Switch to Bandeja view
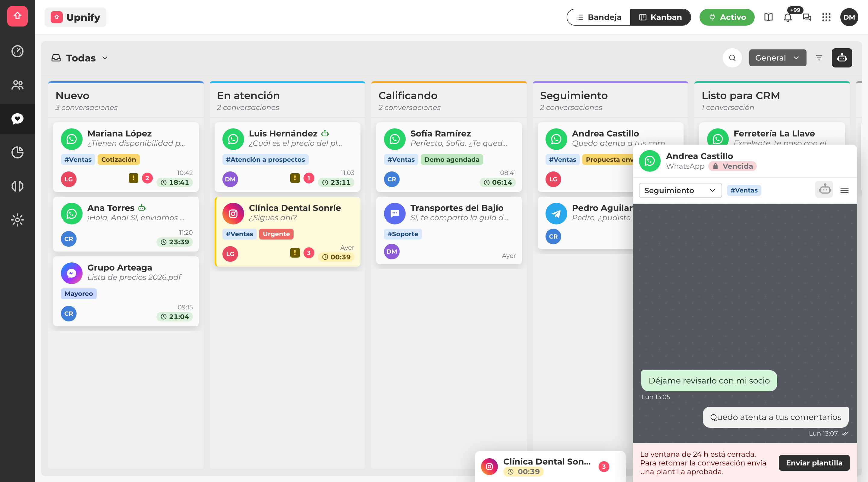The image size is (868, 482). point(599,17)
